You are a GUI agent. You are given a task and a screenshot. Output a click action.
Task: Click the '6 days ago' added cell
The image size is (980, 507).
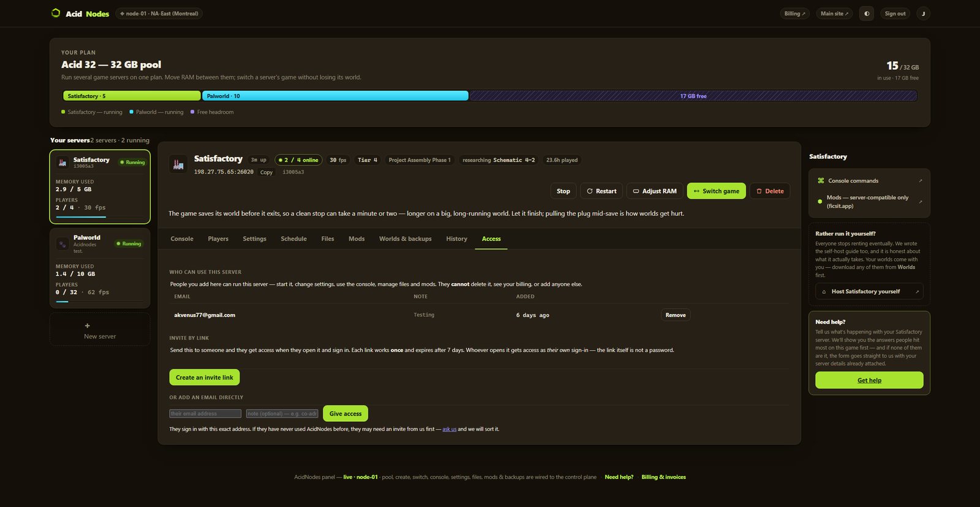(x=532, y=315)
